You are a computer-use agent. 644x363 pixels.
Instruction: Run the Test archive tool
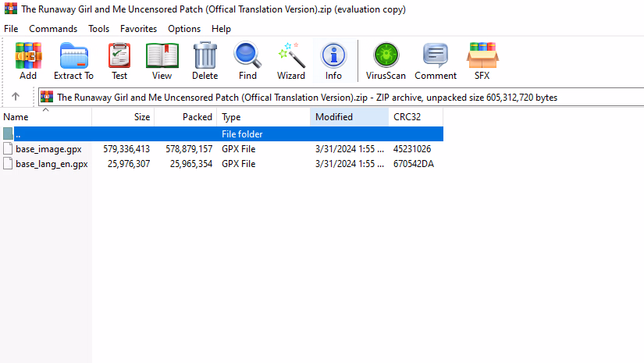119,61
